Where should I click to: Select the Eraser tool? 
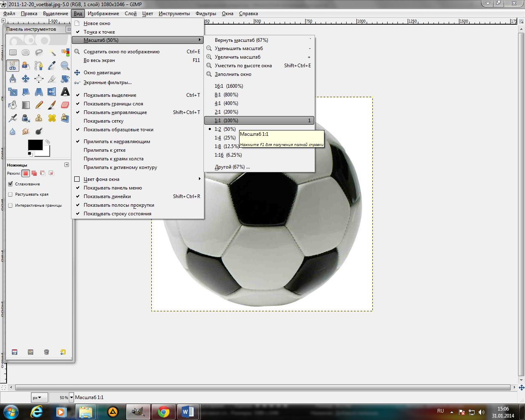[65, 105]
